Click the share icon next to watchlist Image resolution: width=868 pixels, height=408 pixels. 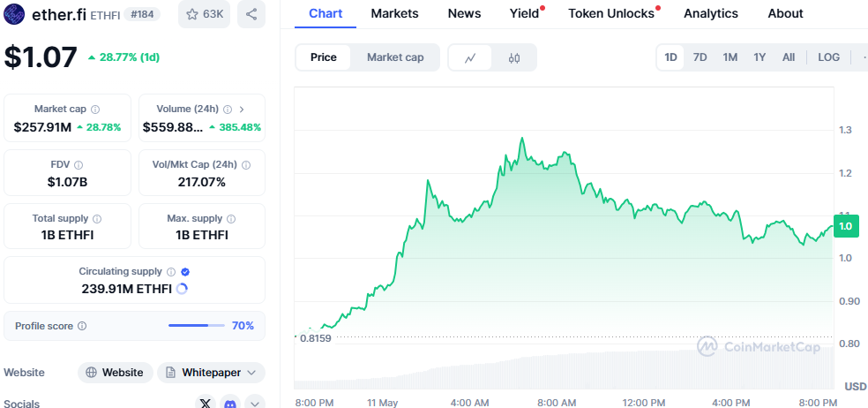pyautogui.click(x=251, y=14)
